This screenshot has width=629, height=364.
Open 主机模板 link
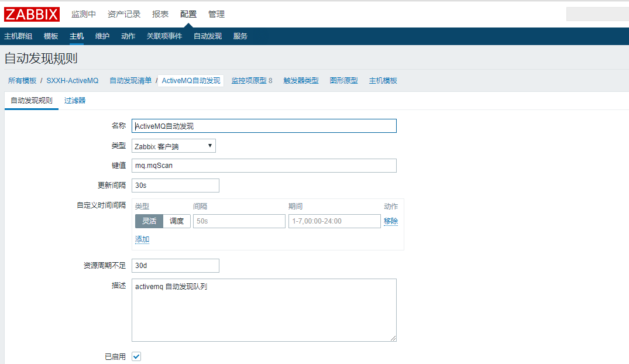coord(383,81)
